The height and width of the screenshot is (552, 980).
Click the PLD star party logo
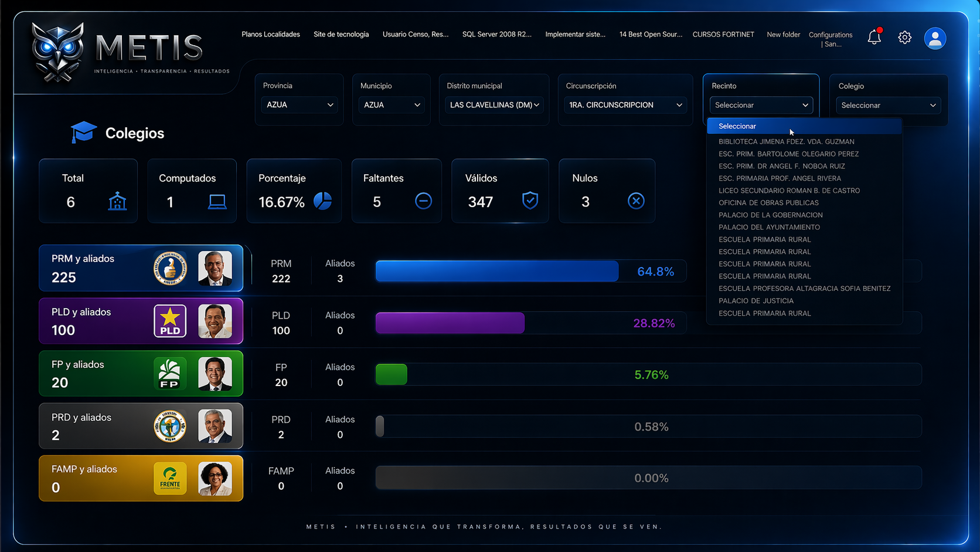pyautogui.click(x=170, y=321)
